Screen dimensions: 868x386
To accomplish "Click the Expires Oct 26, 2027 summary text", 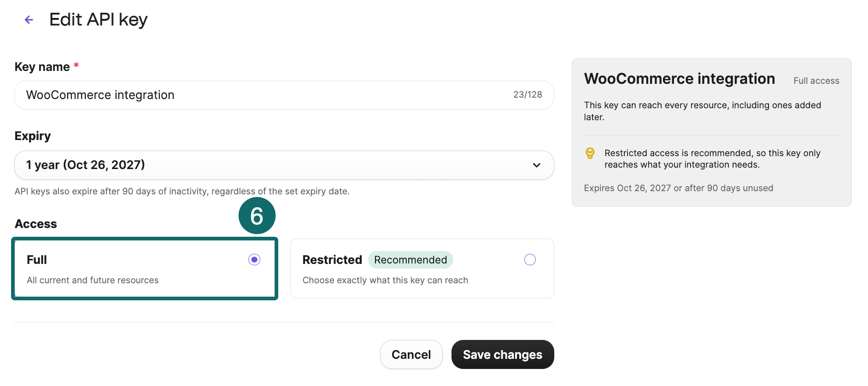I will (x=679, y=188).
